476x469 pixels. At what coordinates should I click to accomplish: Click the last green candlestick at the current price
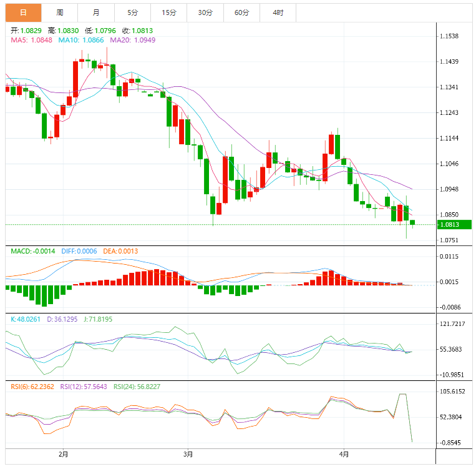pos(412,223)
